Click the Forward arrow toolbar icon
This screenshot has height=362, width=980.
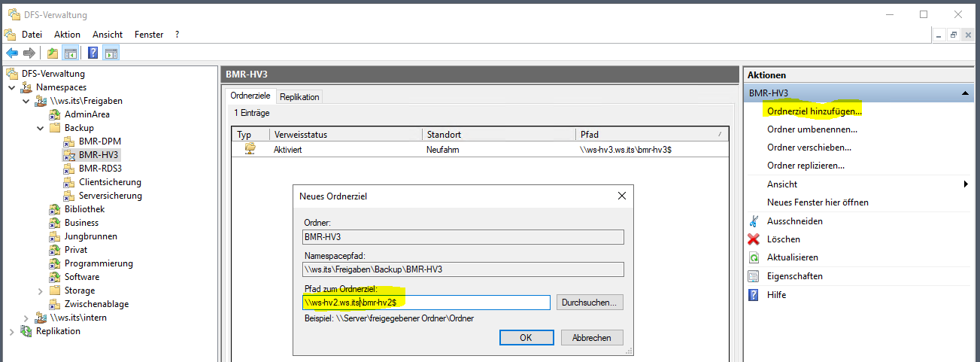tap(29, 53)
